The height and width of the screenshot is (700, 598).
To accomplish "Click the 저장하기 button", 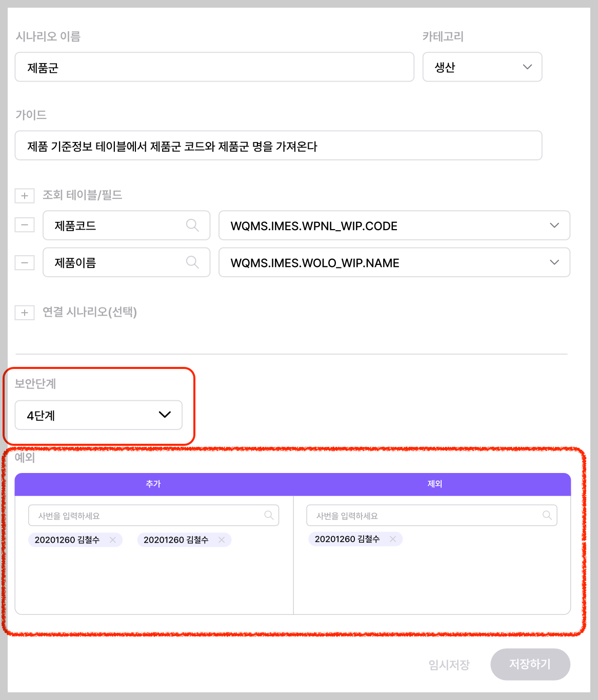I will tap(530, 664).
